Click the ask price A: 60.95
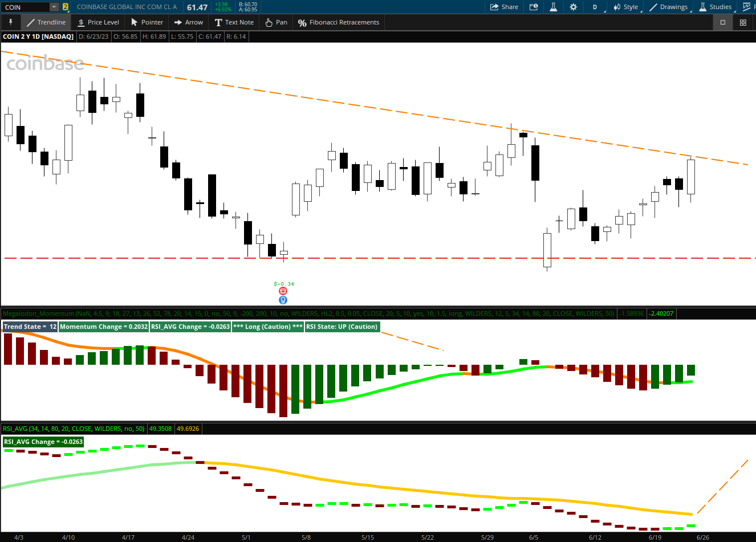756x542 pixels. (x=248, y=10)
